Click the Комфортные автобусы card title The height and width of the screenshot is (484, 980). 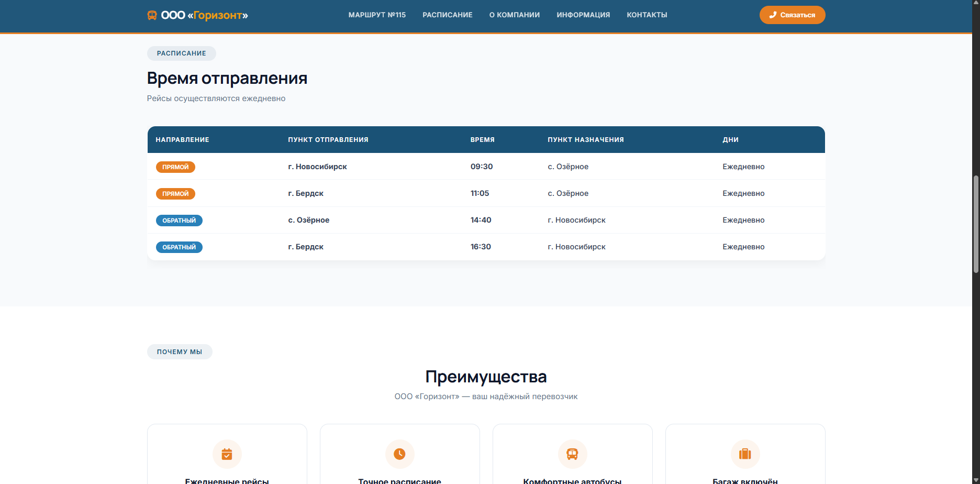pyautogui.click(x=572, y=481)
